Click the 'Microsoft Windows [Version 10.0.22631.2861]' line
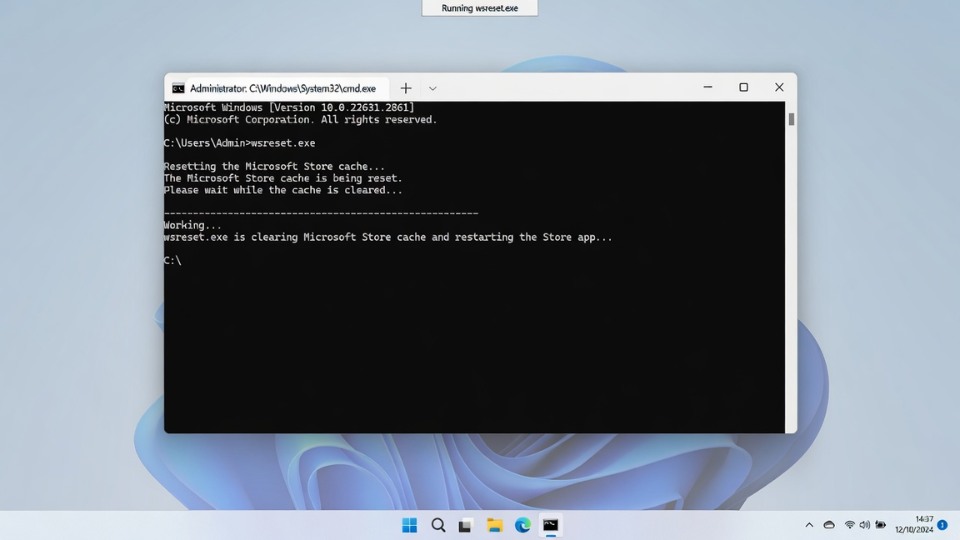This screenshot has height=540, width=960. 289,108
